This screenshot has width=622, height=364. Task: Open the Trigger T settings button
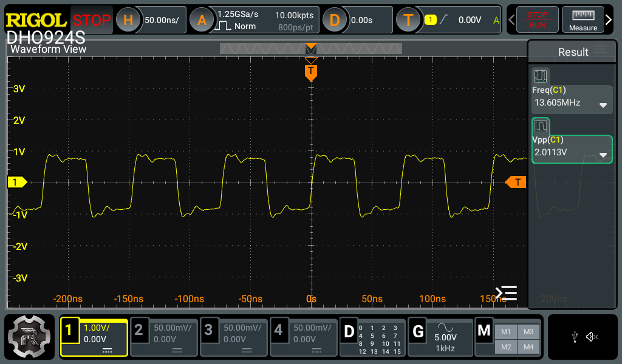coord(408,20)
